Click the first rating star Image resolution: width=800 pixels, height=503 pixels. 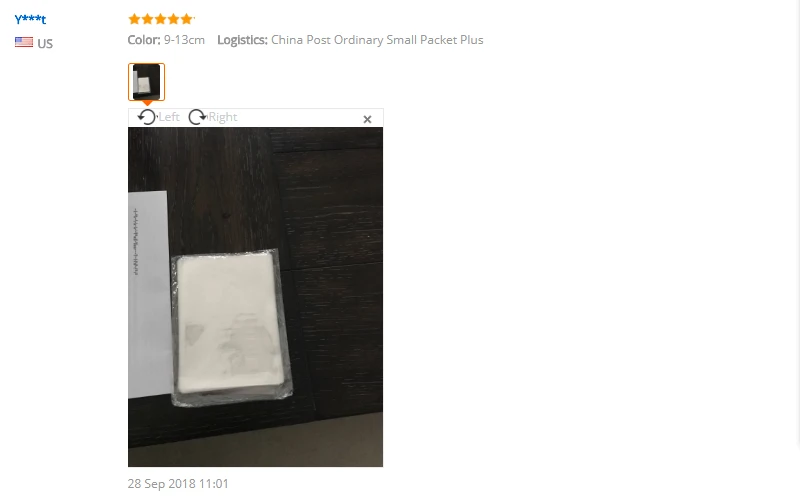[134, 19]
